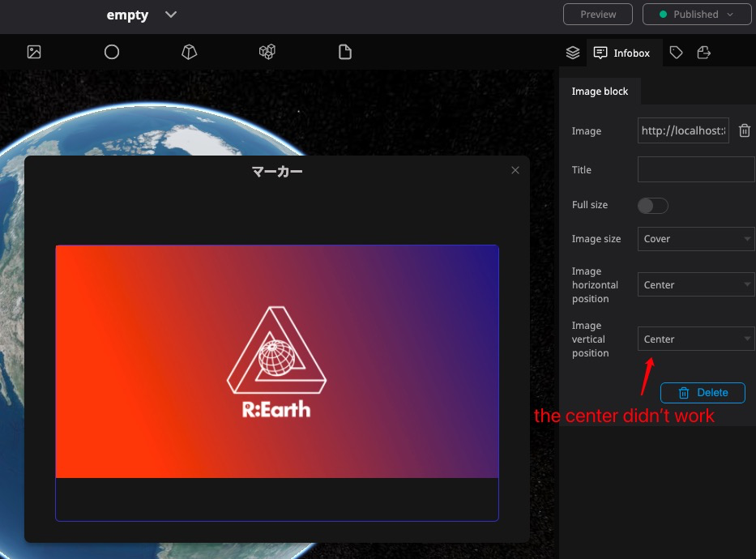Expand the project name dropdown next to empty

[x=170, y=14]
